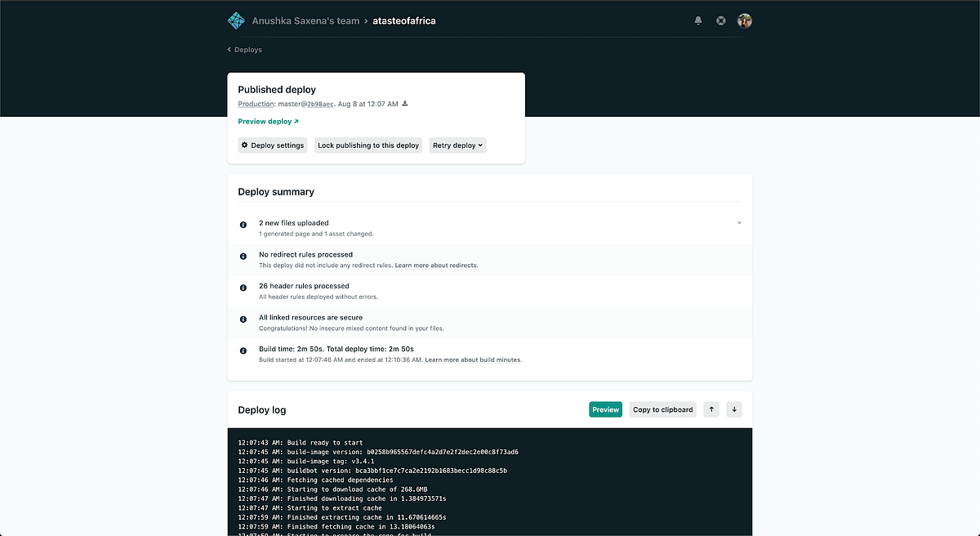Click the gear icon on Deploy settings
980x536 pixels.
(244, 145)
